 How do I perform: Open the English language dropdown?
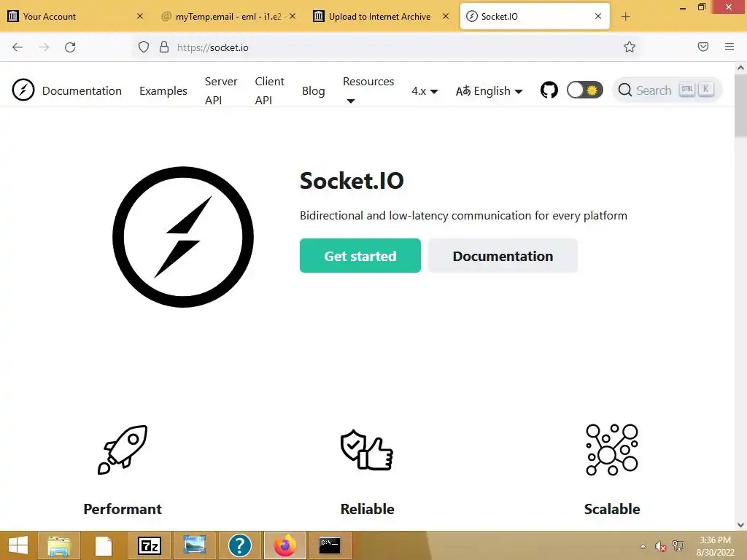(489, 91)
